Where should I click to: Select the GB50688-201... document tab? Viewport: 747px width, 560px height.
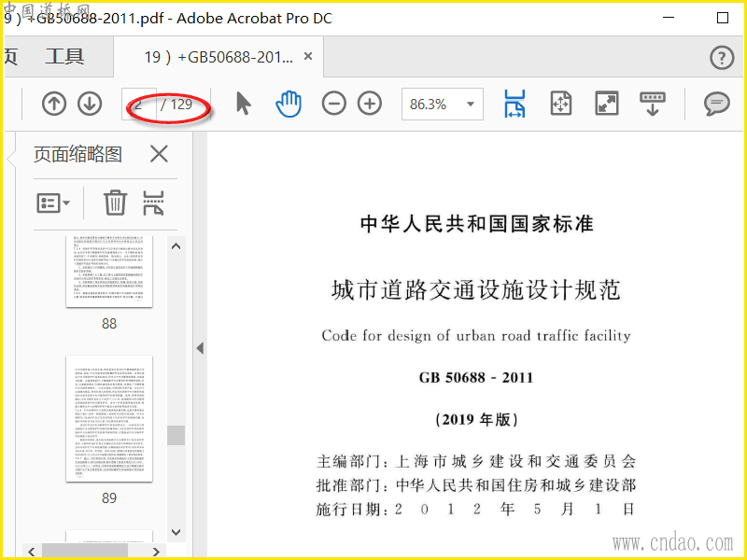coord(218,57)
